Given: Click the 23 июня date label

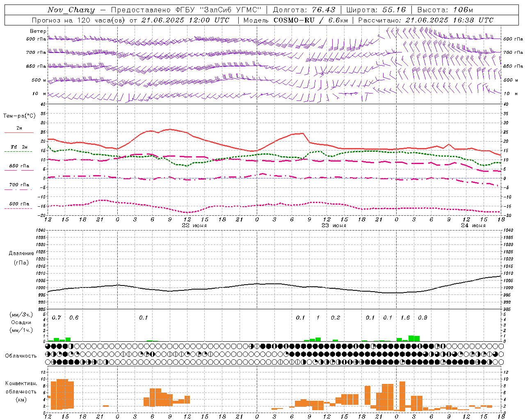Looking at the screenshot, I should [334, 226].
